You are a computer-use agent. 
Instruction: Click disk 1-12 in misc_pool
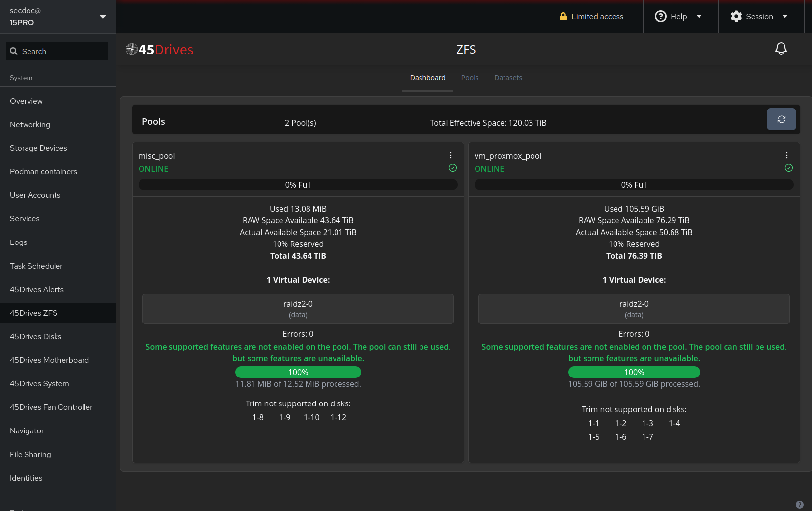pyautogui.click(x=338, y=417)
